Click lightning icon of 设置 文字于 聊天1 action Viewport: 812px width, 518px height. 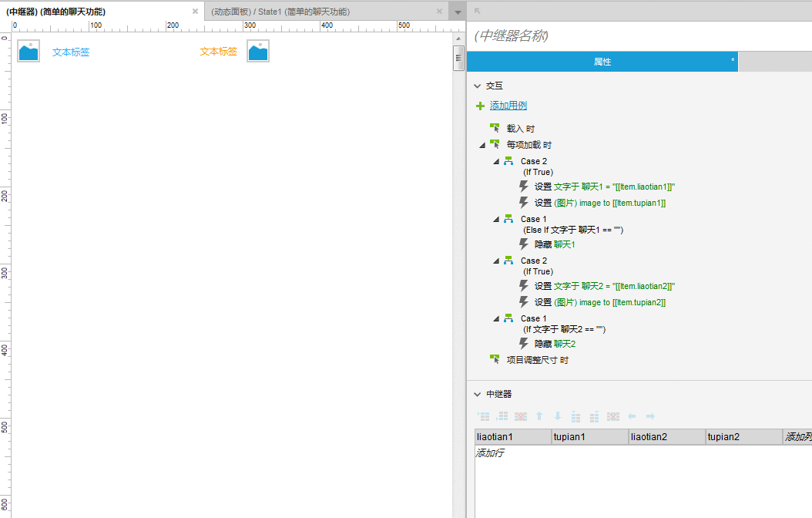(x=524, y=186)
